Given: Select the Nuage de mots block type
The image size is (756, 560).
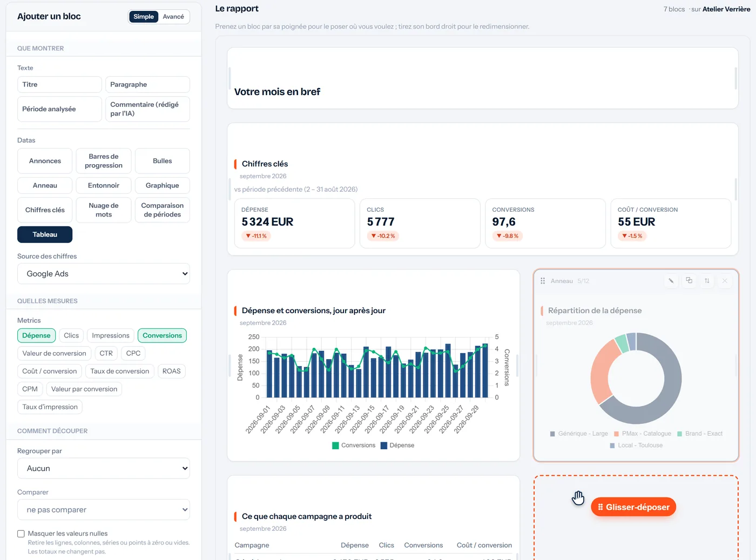Looking at the screenshot, I should [104, 210].
